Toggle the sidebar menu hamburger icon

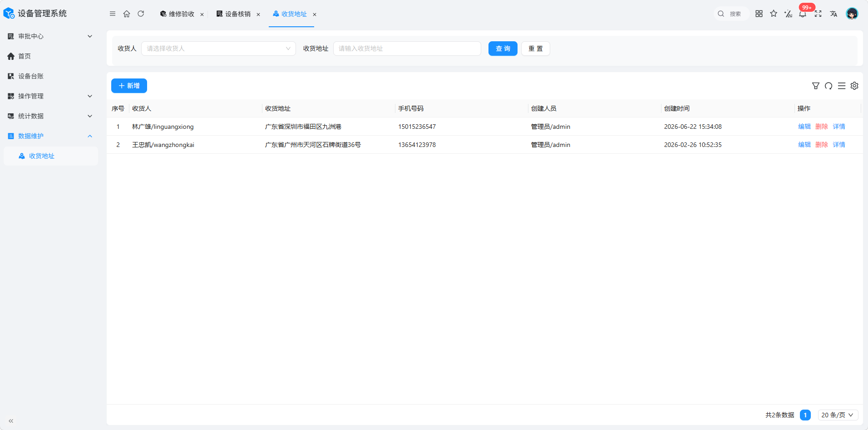click(113, 14)
